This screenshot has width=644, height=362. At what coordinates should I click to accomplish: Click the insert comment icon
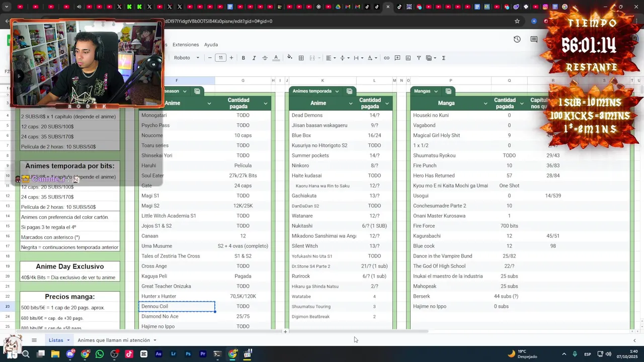pos(397,58)
